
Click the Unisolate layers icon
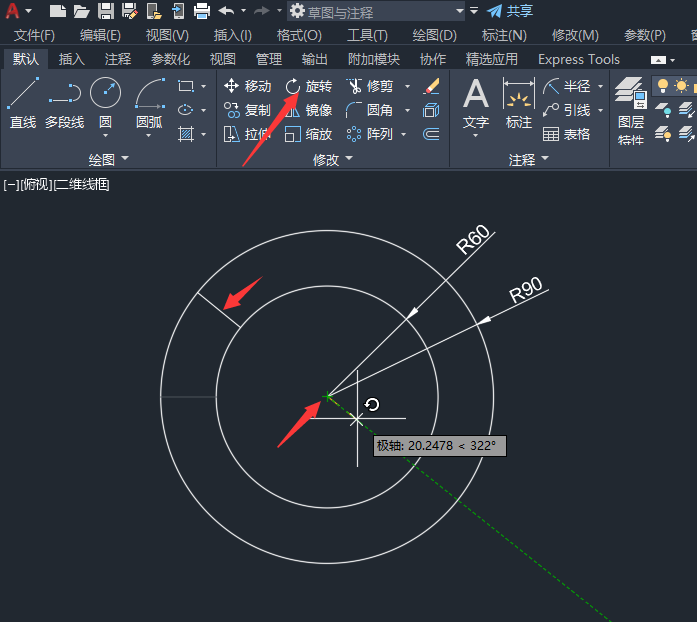(x=687, y=134)
